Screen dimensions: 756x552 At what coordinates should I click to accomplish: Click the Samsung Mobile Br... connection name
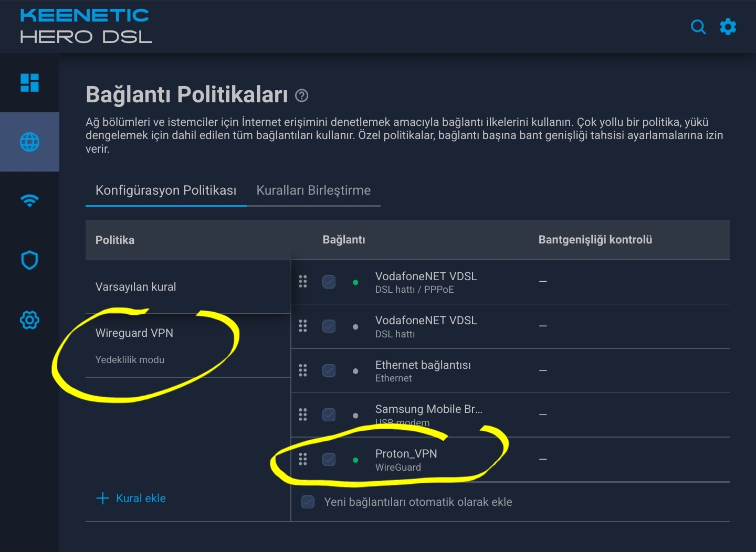point(428,409)
